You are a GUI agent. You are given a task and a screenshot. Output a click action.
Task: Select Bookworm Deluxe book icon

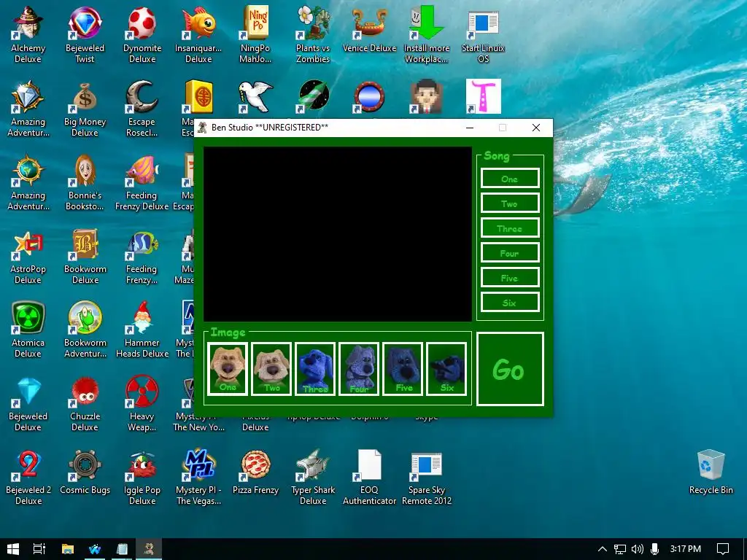click(x=85, y=256)
